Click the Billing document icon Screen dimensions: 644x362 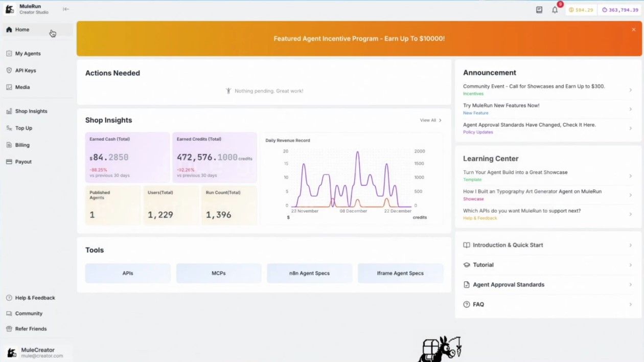click(x=9, y=145)
